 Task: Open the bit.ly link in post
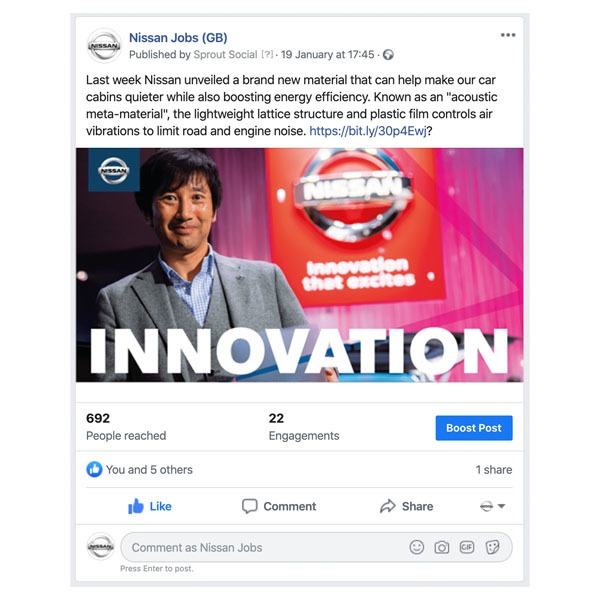tap(368, 131)
